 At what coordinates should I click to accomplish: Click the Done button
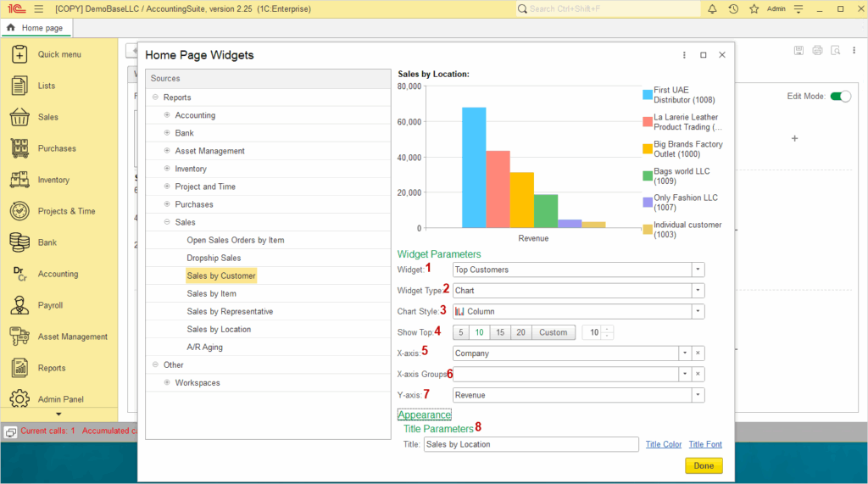[704, 465]
